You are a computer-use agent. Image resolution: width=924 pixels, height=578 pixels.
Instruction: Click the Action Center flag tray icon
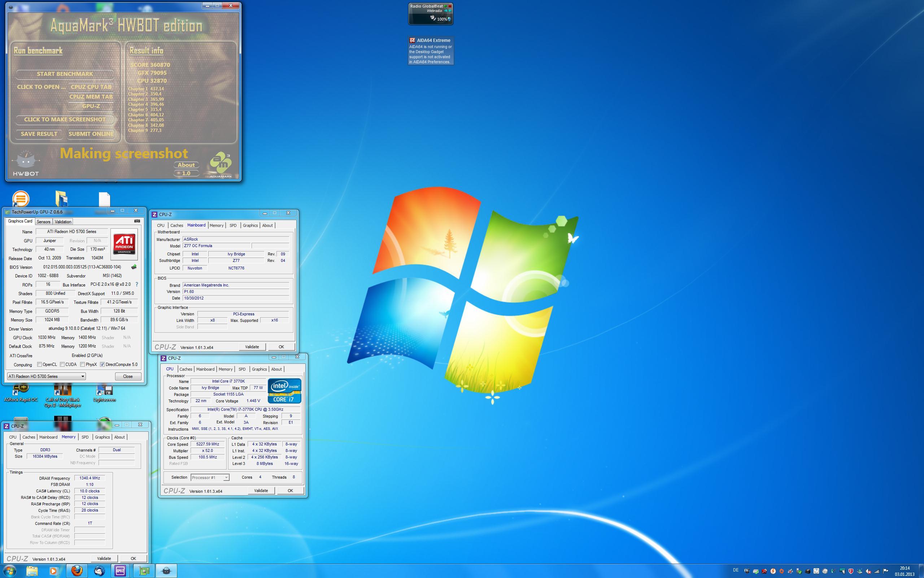coord(885,571)
